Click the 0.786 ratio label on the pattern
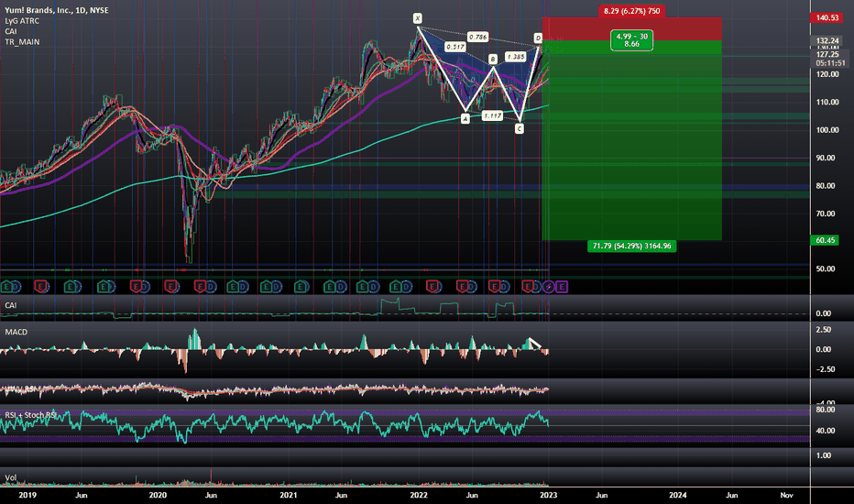Image resolution: width=854 pixels, height=504 pixels. [477, 37]
